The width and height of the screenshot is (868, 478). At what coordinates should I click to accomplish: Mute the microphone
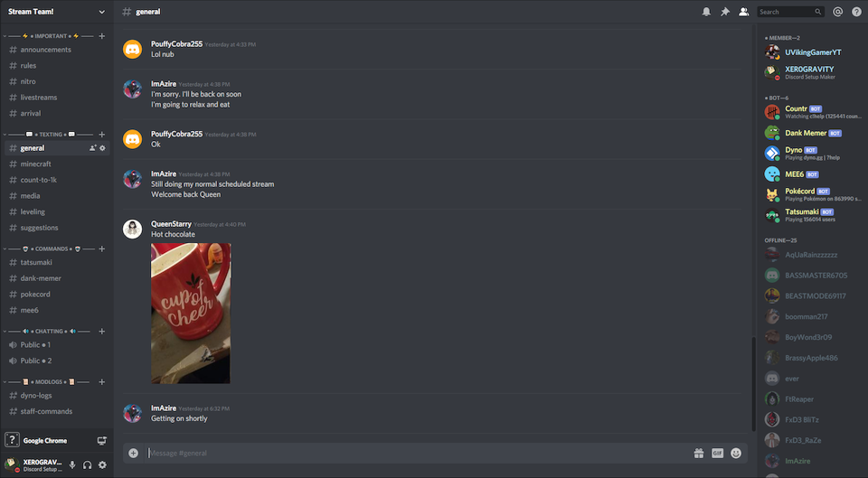point(72,465)
